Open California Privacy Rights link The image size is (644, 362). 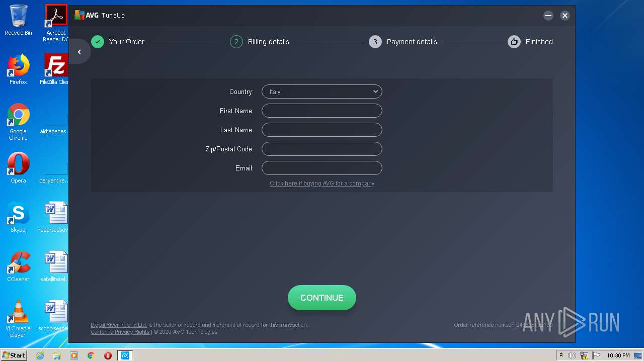[120, 332]
